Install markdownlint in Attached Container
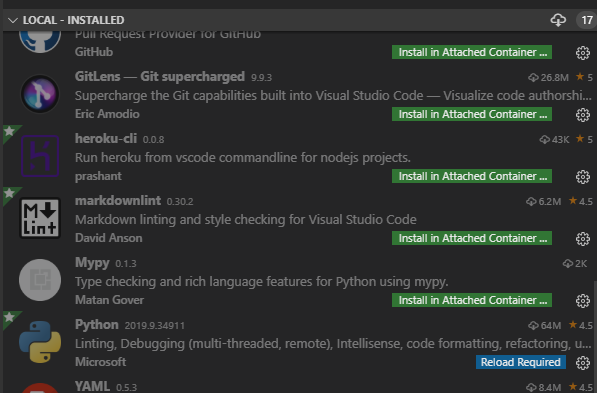The image size is (597, 393). click(x=472, y=238)
